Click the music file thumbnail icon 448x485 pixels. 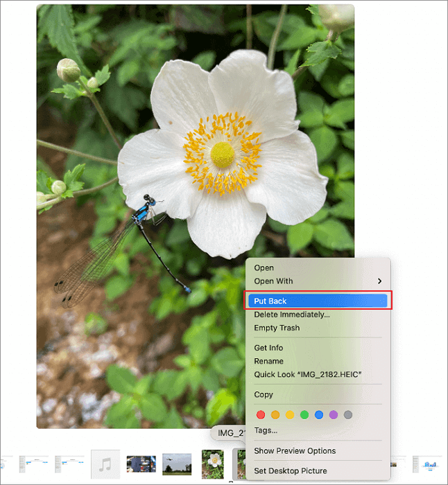pos(105,464)
